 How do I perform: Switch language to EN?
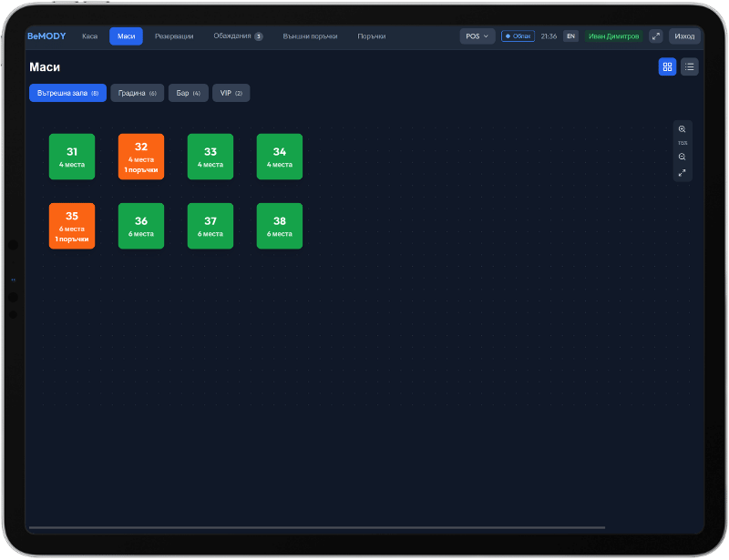click(x=571, y=36)
